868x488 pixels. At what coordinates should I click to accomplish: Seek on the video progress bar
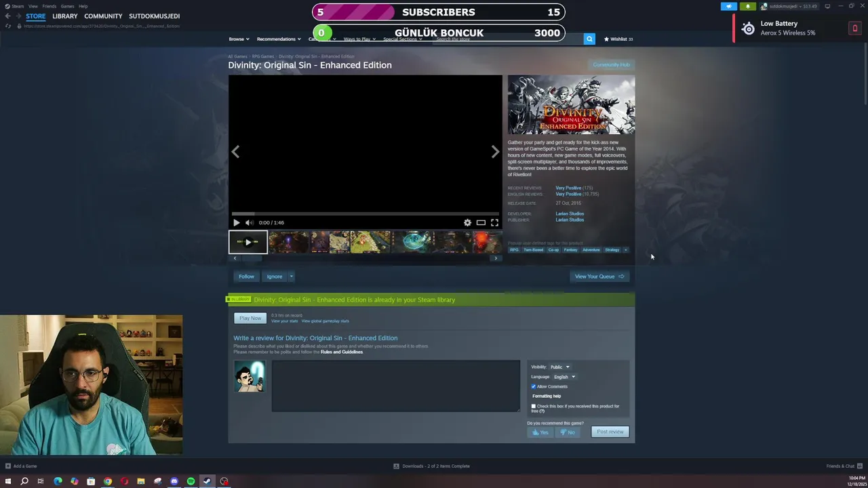click(x=366, y=213)
